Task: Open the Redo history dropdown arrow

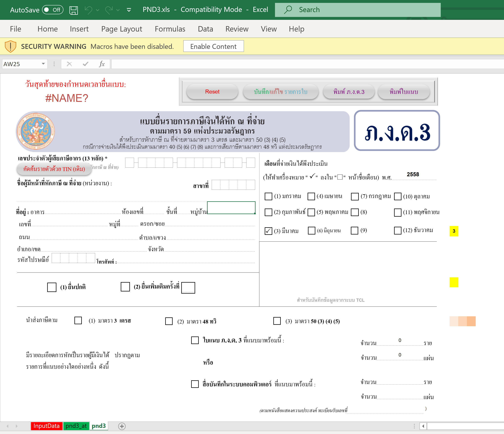Action: pos(118,10)
